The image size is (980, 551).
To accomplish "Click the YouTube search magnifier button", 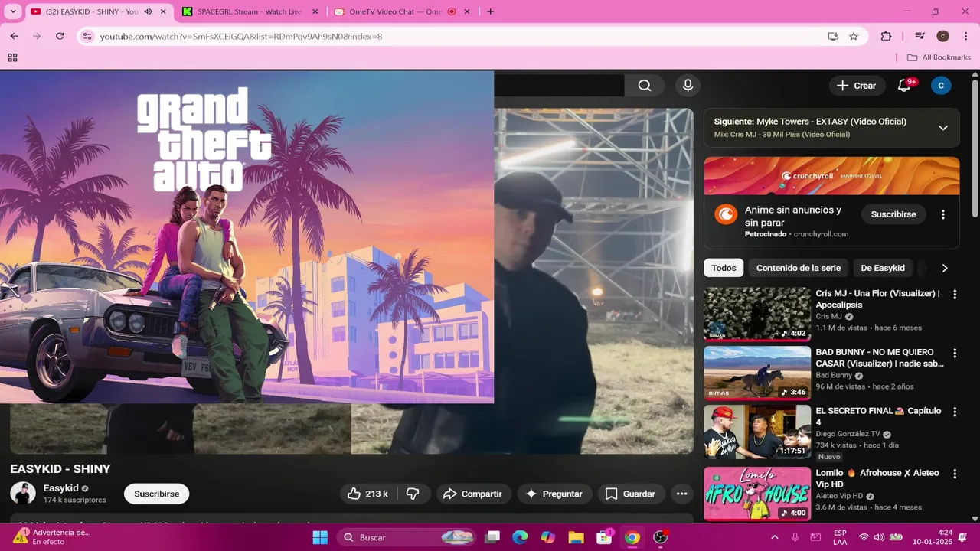I will [x=645, y=86].
